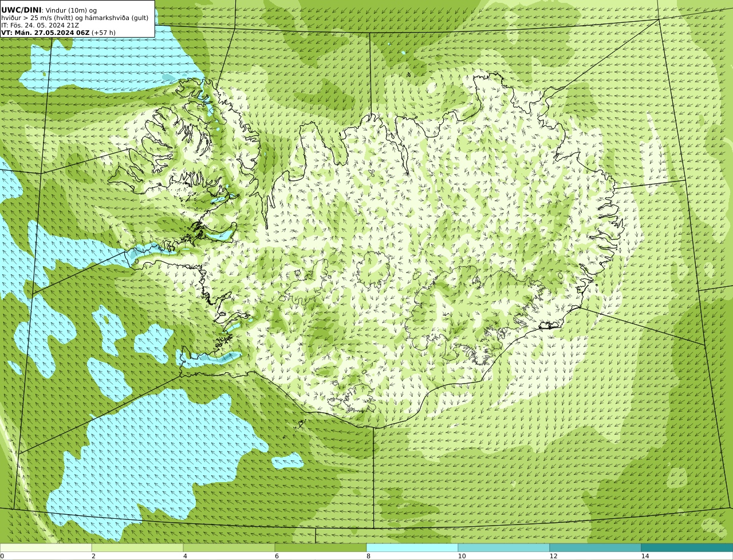
Task: Click the 'IT: Fös. 24. 05. 2024 21Z' line
Action: [x=40, y=25]
